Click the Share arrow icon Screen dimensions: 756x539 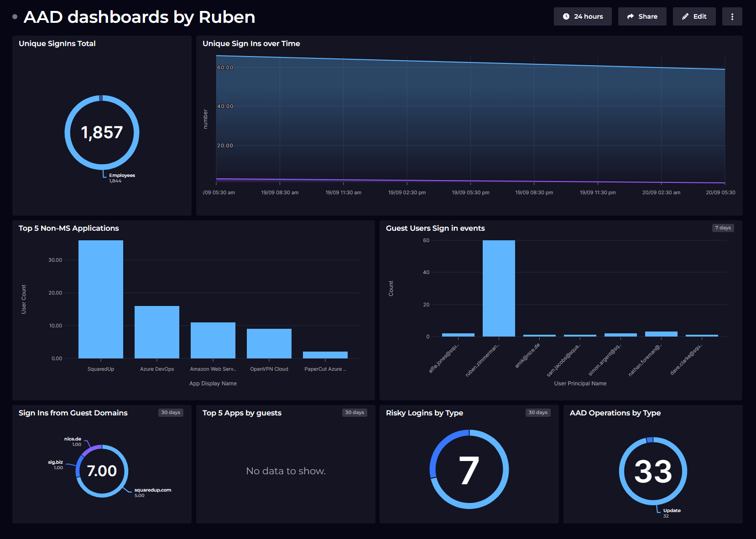tap(630, 16)
